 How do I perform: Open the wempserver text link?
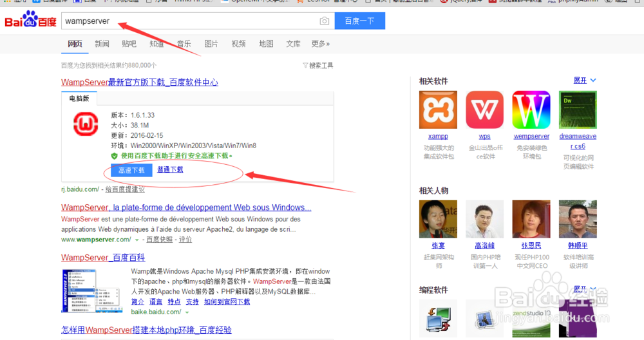pyautogui.click(x=531, y=137)
